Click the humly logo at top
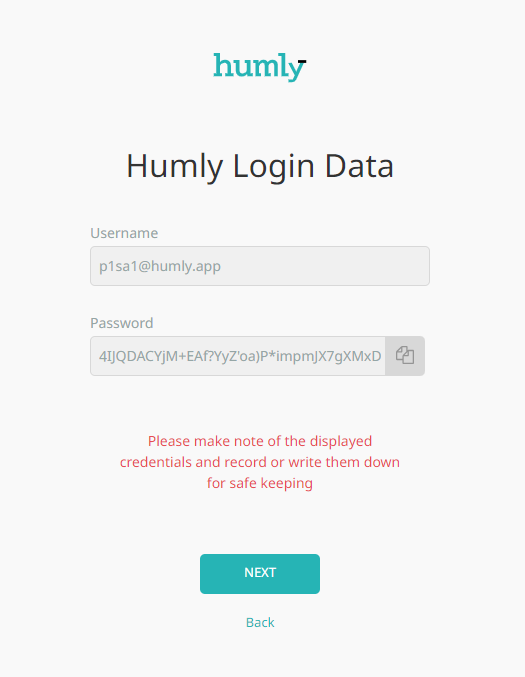The width and height of the screenshot is (525, 677). [259, 67]
